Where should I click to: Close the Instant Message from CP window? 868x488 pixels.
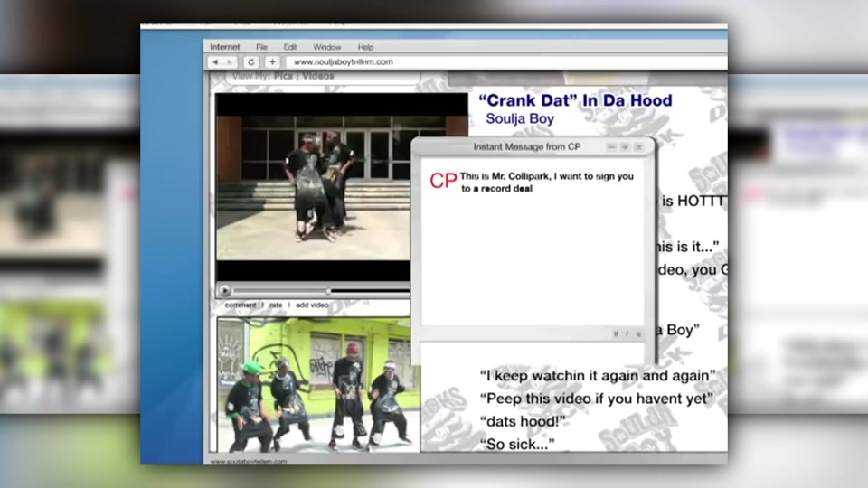639,147
